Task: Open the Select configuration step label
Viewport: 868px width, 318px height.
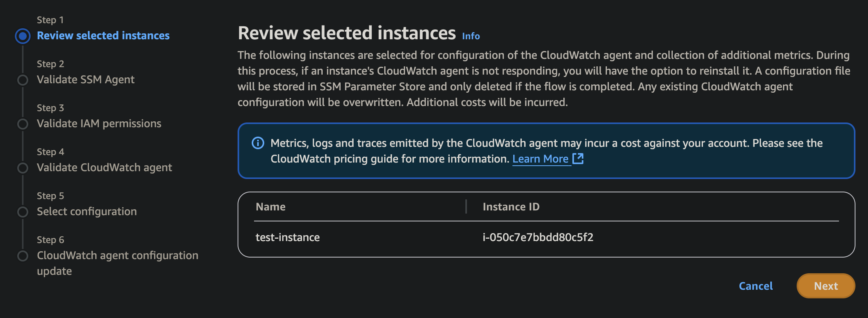Action: tap(87, 212)
